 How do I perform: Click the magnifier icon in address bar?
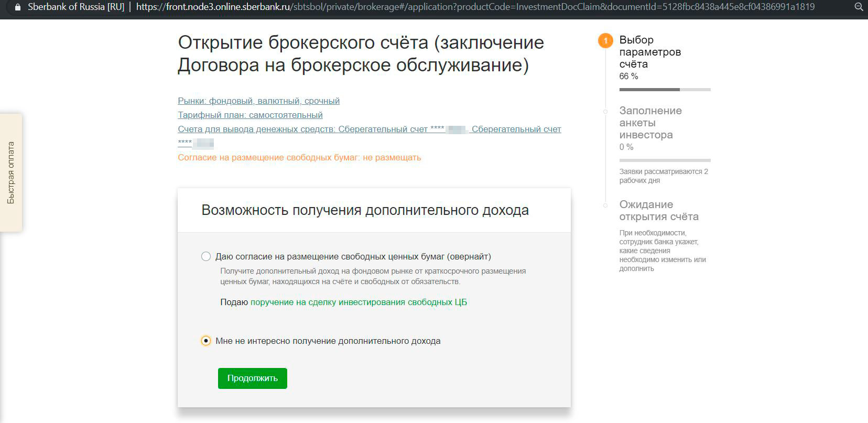pos(859,7)
